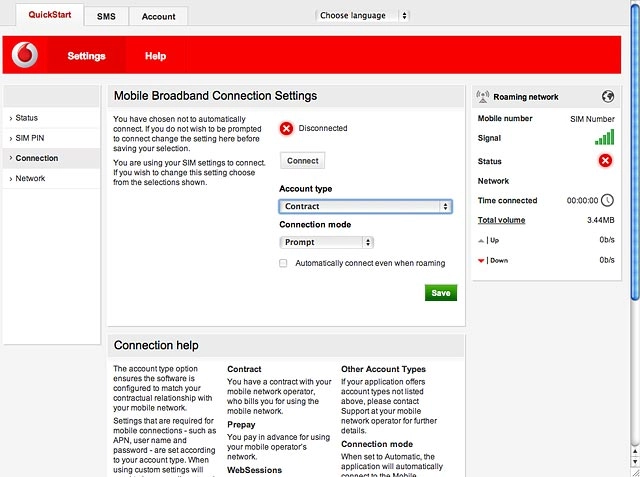Enable Automatically connect even when roaming checkbox
Viewport: 640px width, 477px height.
click(283, 263)
